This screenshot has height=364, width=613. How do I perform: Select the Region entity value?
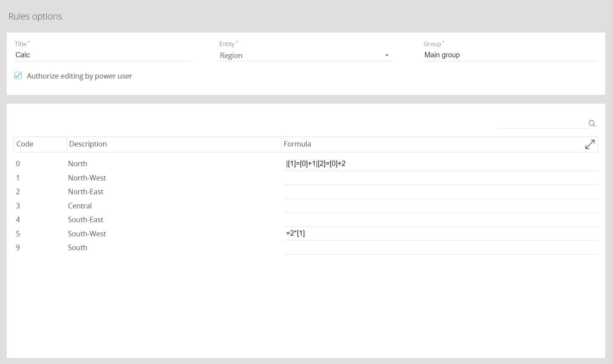pyautogui.click(x=231, y=56)
